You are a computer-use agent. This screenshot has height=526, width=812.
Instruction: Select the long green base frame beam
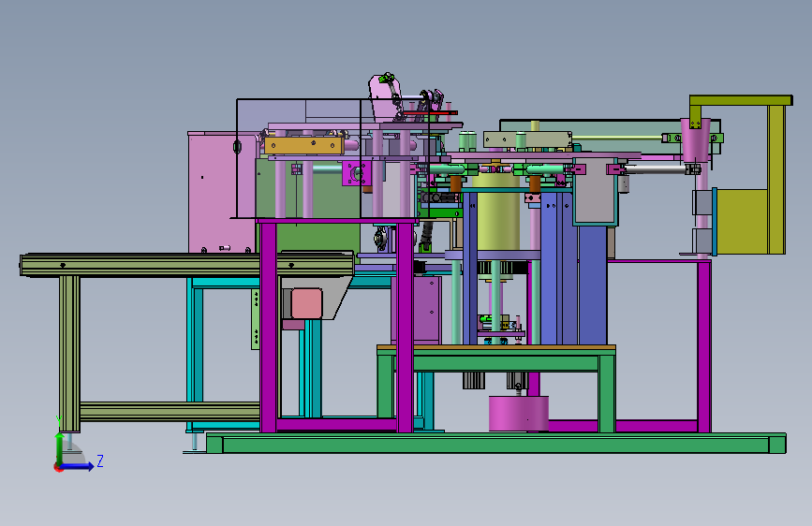point(496,444)
